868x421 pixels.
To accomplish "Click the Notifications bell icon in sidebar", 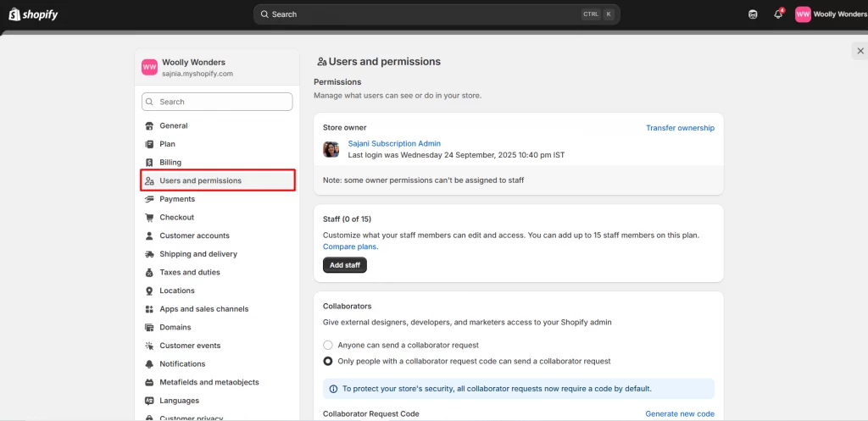I will coord(149,364).
